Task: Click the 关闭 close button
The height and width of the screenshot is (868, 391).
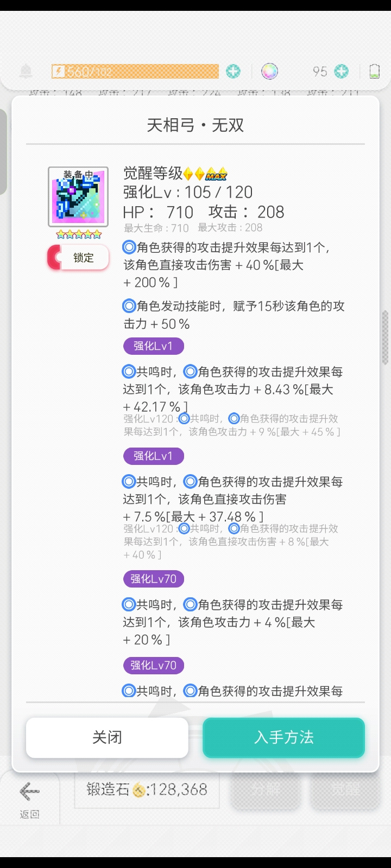Action: [107, 737]
